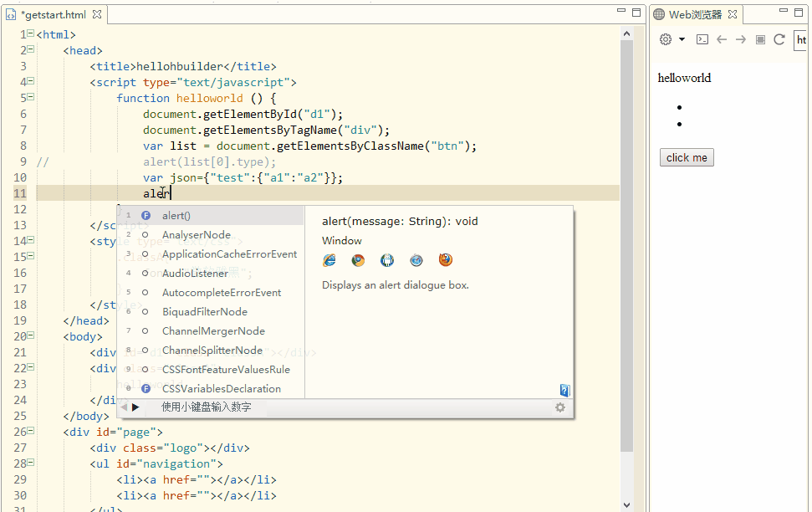
Task: Click the Chrome browser compatibility icon
Action: pos(358,260)
